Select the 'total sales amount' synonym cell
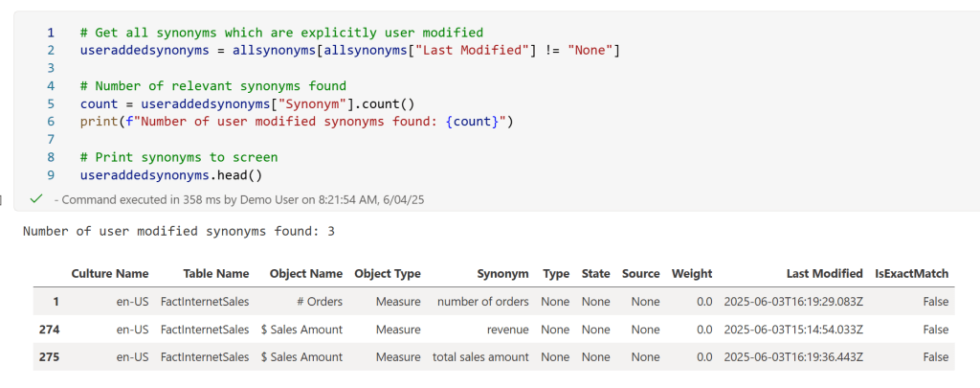980x388 pixels. point(479,356)
